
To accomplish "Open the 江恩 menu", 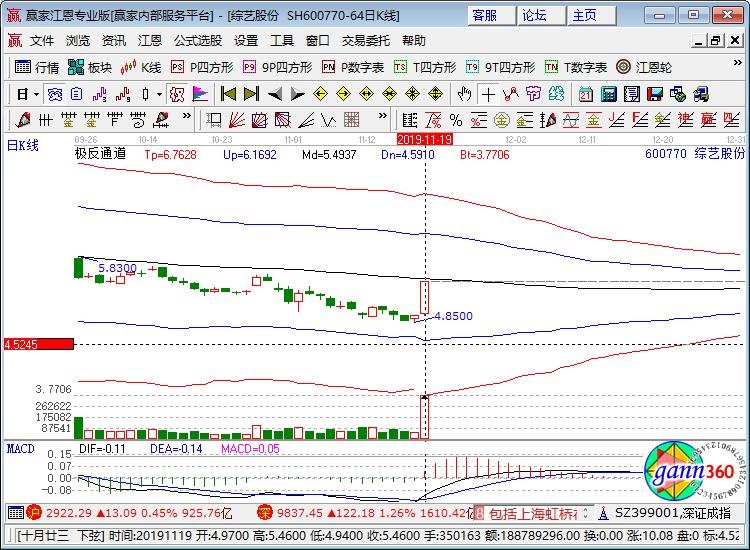I will pos(150,41).
